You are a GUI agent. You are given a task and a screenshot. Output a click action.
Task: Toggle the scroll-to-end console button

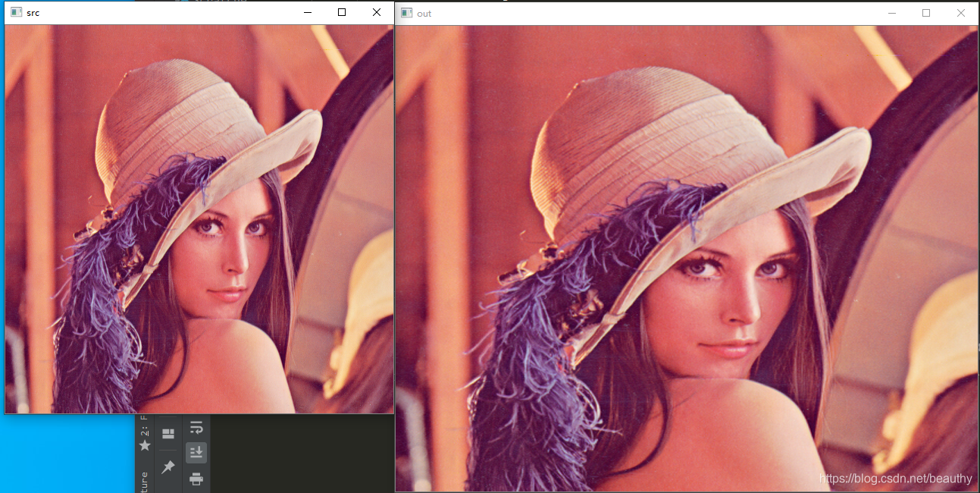(196, 453)
